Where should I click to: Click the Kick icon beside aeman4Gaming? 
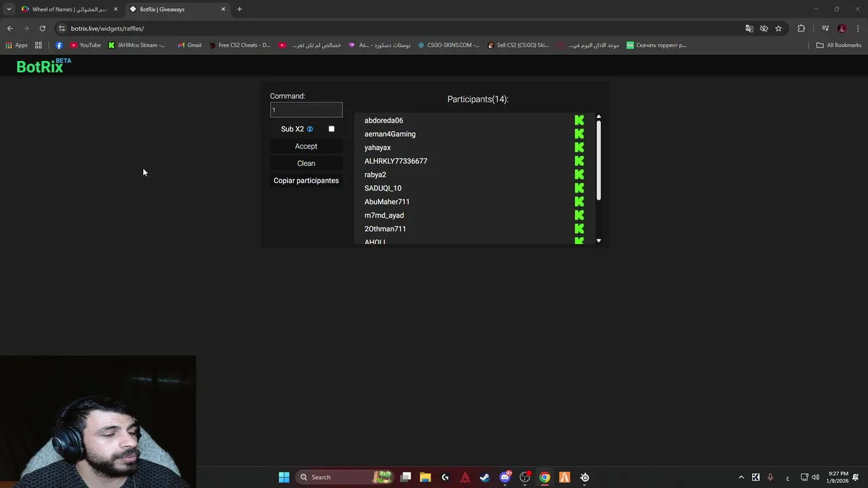click(x=579, y=134)
